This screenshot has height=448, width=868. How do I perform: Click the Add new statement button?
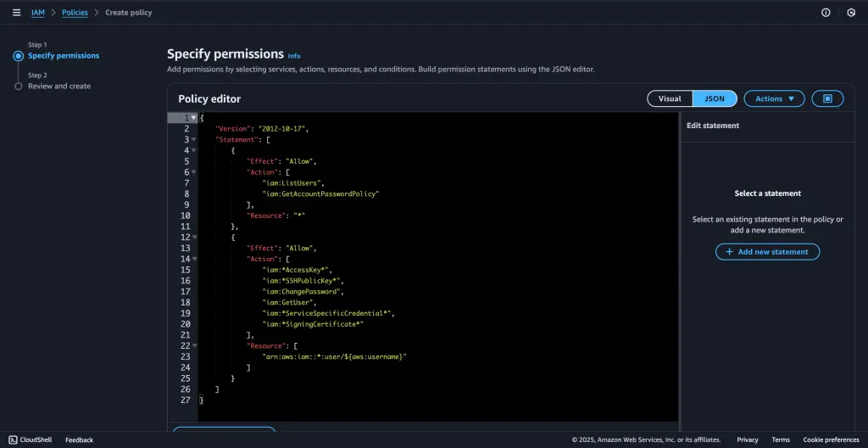(x=767, y=252)
